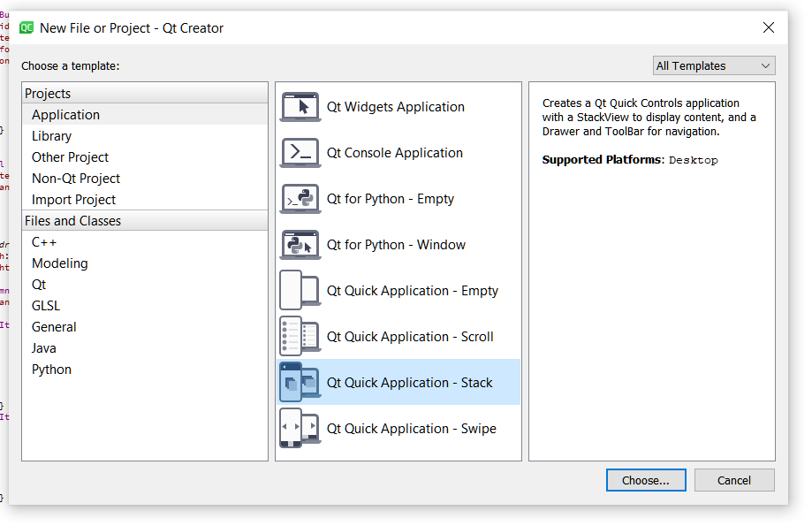Open the All Templates dropdown
Image resolution: width=812 pixels, height=526 pixels.
click(713, 65)
